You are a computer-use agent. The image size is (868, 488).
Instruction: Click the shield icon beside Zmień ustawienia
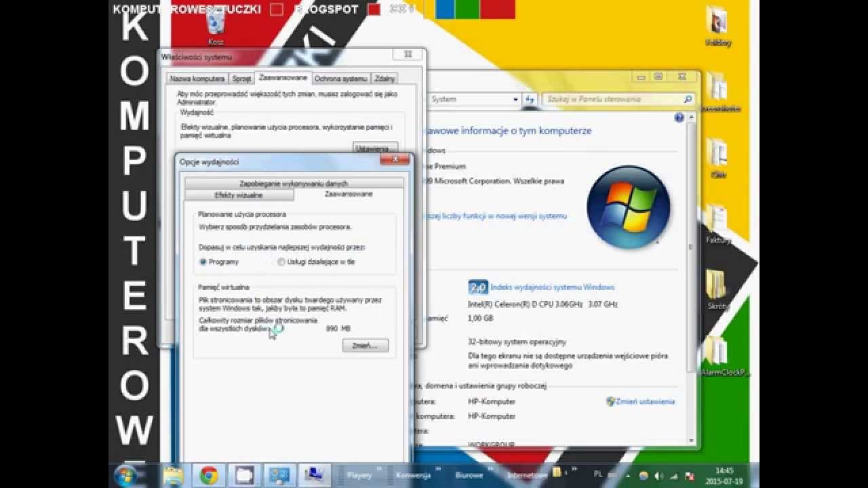[x=610, y=401]
